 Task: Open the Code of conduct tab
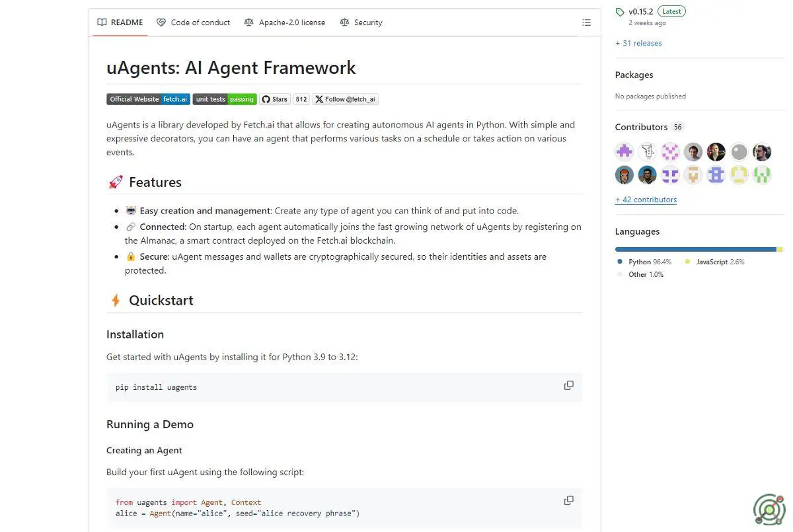194,22
